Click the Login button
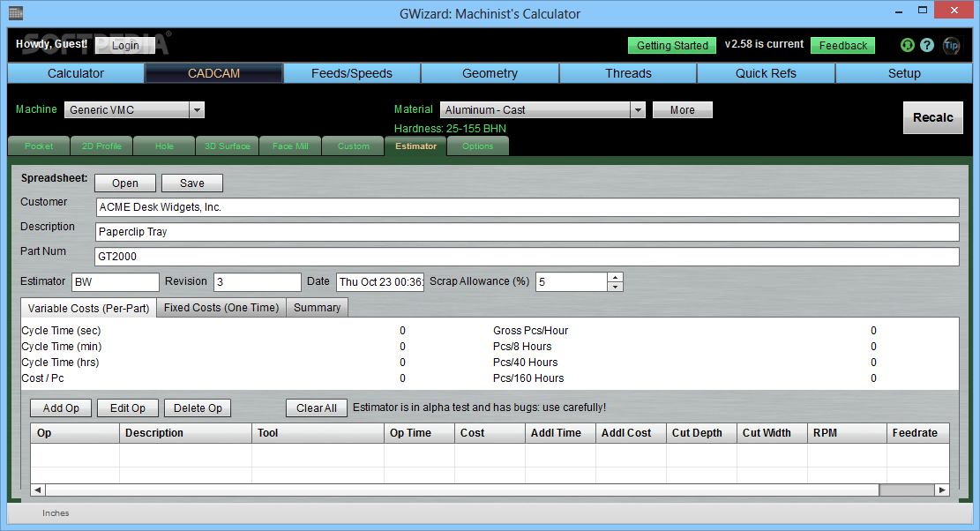 coord(125,45)
